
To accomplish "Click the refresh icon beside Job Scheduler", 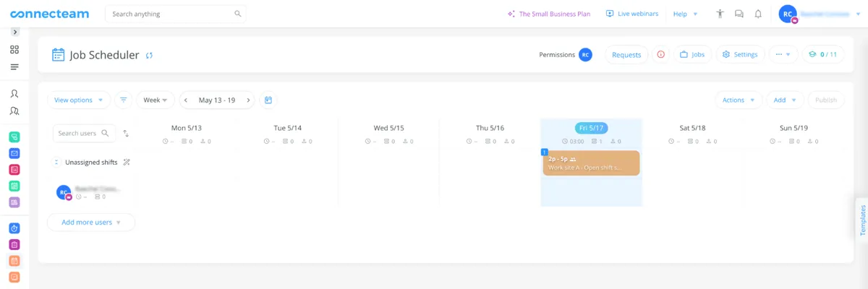I will point(149,55).
